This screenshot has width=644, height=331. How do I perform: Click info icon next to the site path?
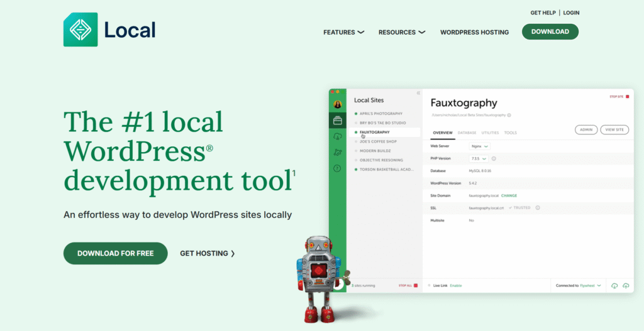point(509,116)
